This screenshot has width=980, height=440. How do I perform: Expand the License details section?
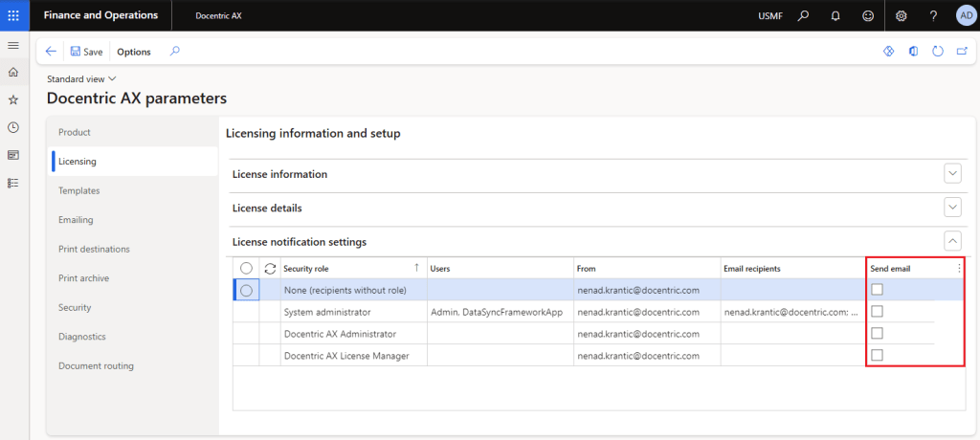(x=952, y=208)
